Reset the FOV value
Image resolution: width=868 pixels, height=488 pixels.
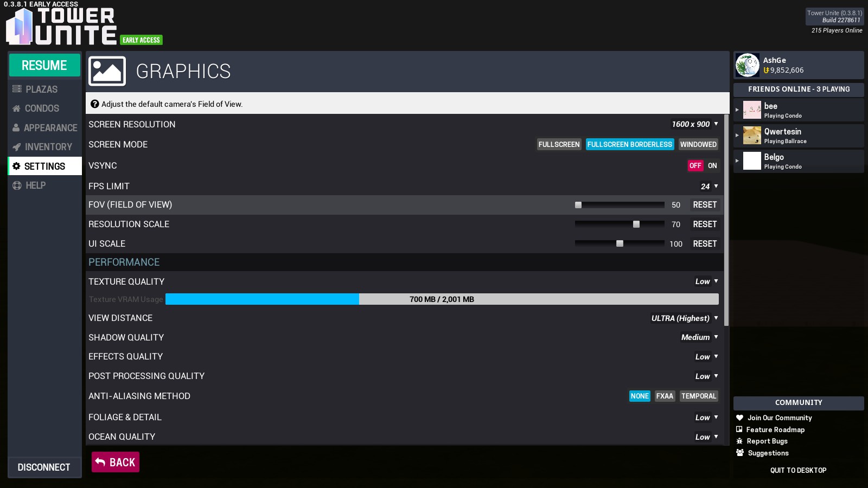705,205
